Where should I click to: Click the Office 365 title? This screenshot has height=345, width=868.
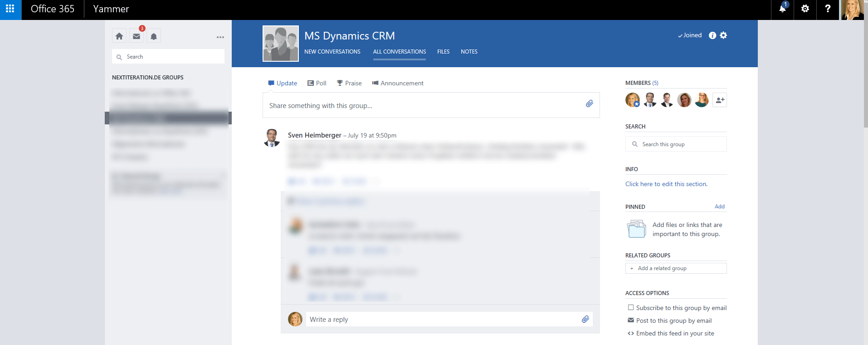point(53,9)
